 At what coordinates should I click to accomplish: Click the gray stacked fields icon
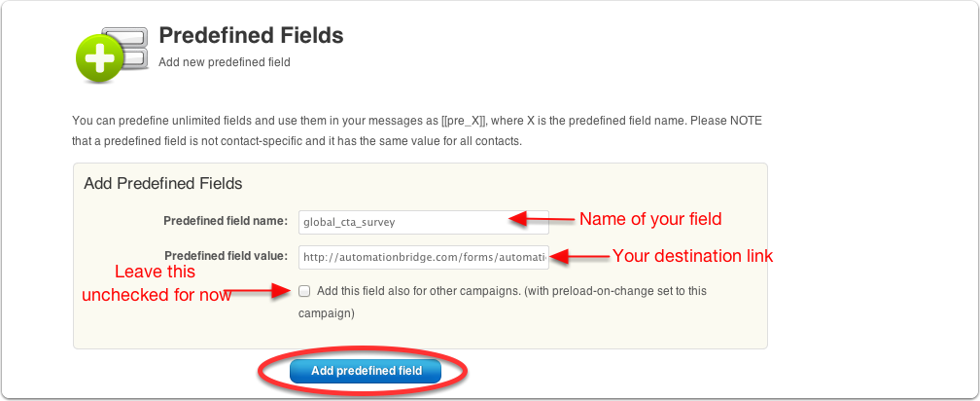pos(125,48)
